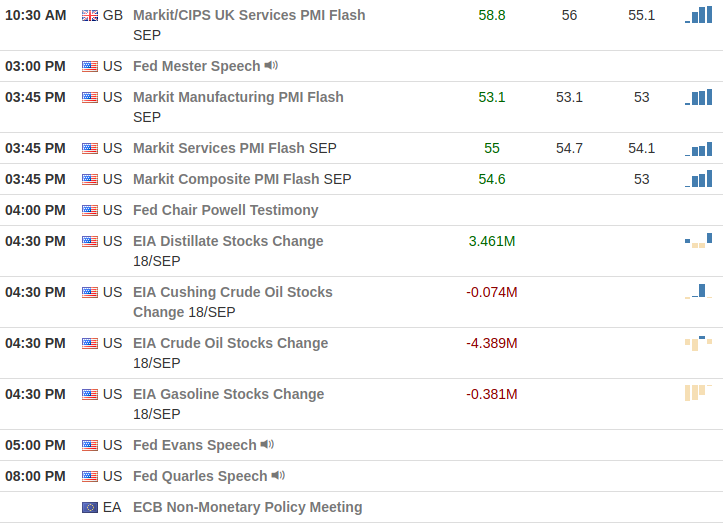Click the speaker icon beside Fed Evans Speech
The height and width of the screenshot is (523, 723).
click(267, 445)
